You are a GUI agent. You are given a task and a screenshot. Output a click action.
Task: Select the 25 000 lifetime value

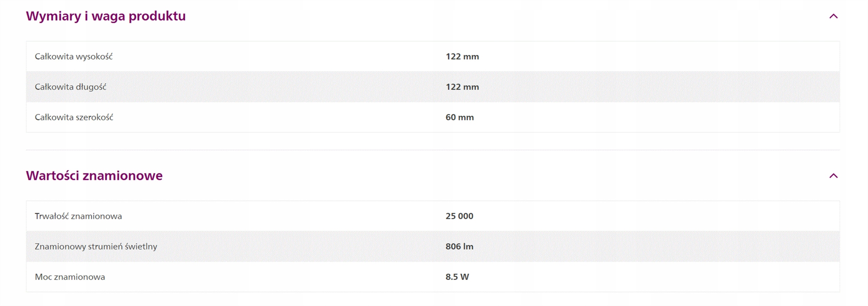click(459, 216)
